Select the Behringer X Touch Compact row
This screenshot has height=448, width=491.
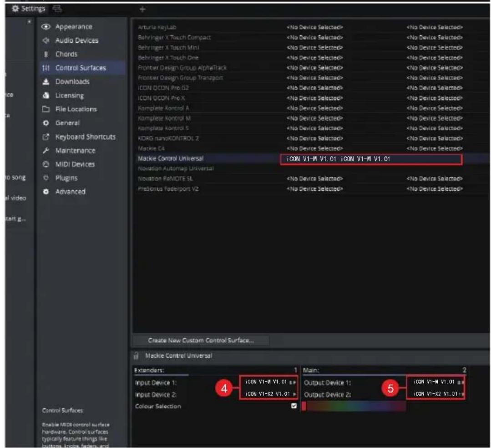[312, 37]
